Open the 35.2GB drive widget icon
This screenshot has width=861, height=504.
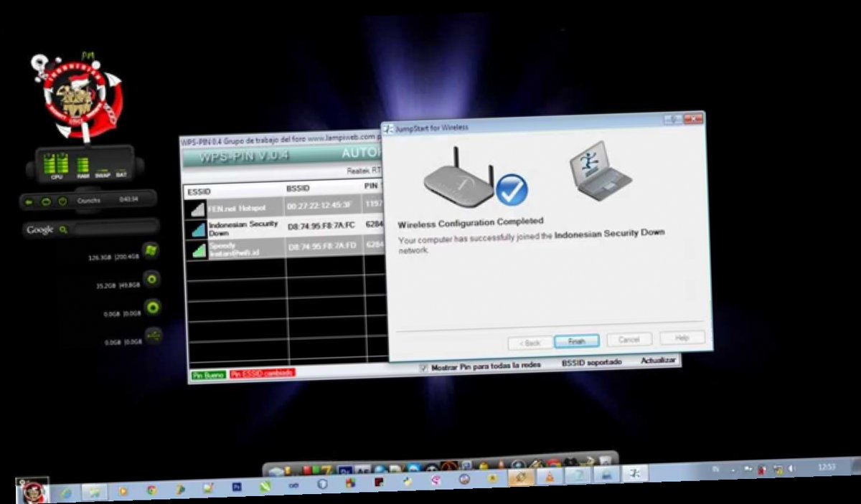151,279
